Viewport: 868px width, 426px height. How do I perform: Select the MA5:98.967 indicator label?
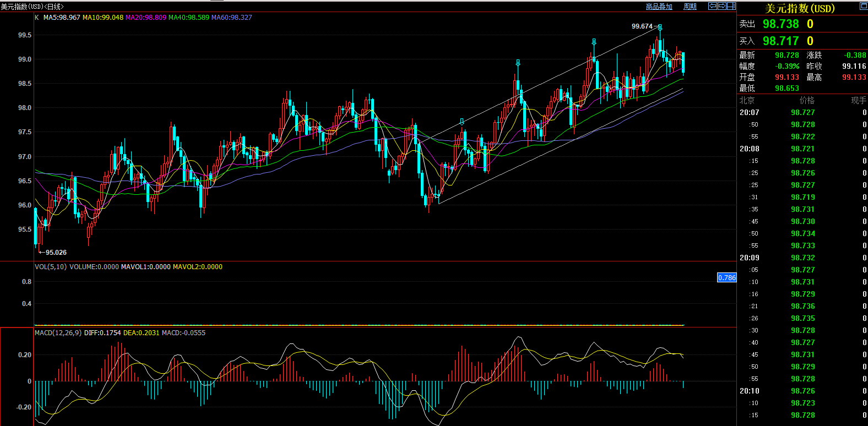(x=62, y=18)
